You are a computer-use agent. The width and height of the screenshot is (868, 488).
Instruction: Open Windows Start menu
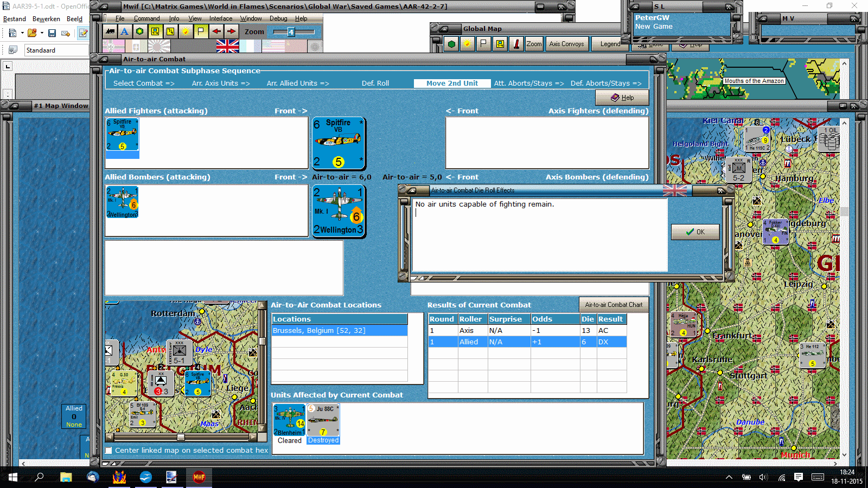click(x=12, y=477)
